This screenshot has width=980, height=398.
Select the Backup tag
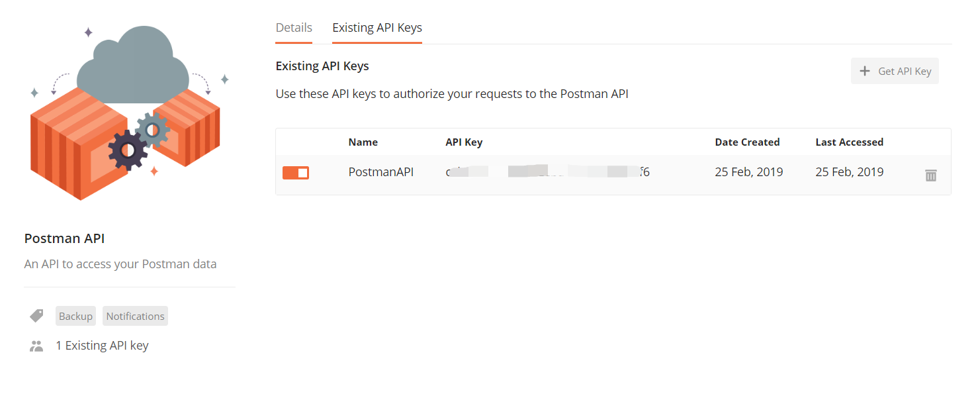coord(75,316)
